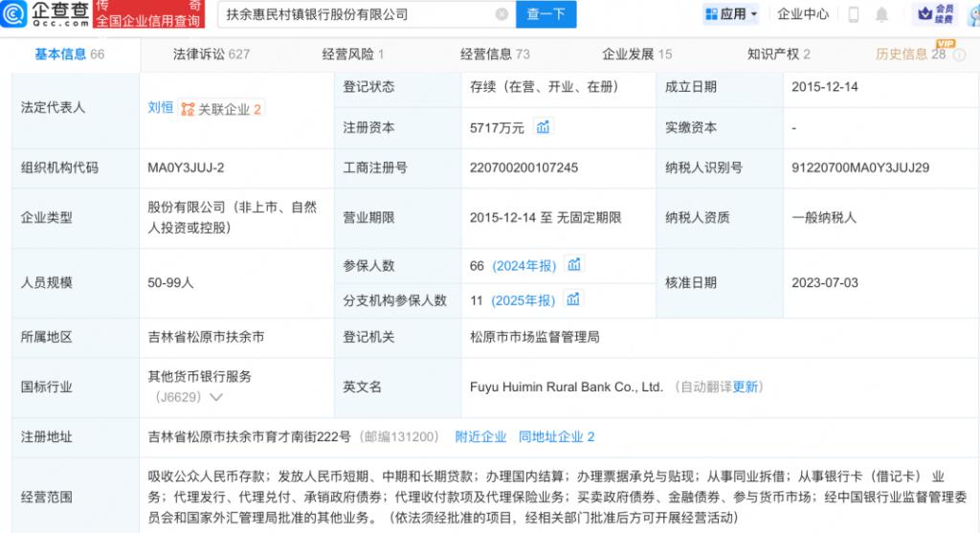Open the trend chart icon beside 5717万元
Screen dimensions: 980x533
click(543, 126)
